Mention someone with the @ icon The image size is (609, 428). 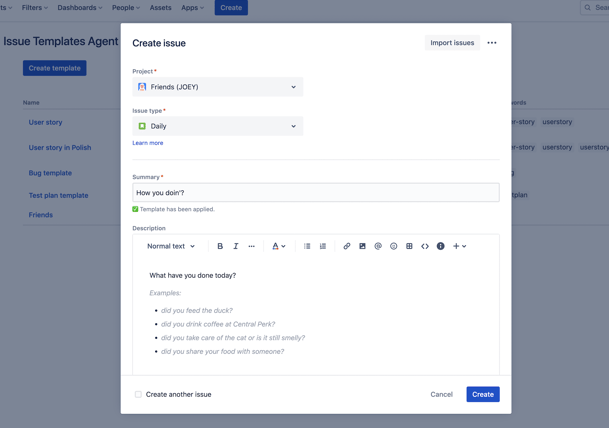[x=378, y=246]
